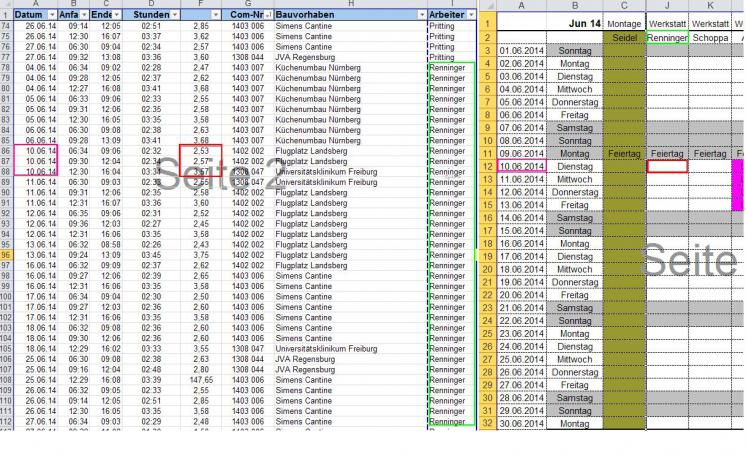Click the date cell "01.06.2014"
Screen dimensions: 746x455
[521, 51]
